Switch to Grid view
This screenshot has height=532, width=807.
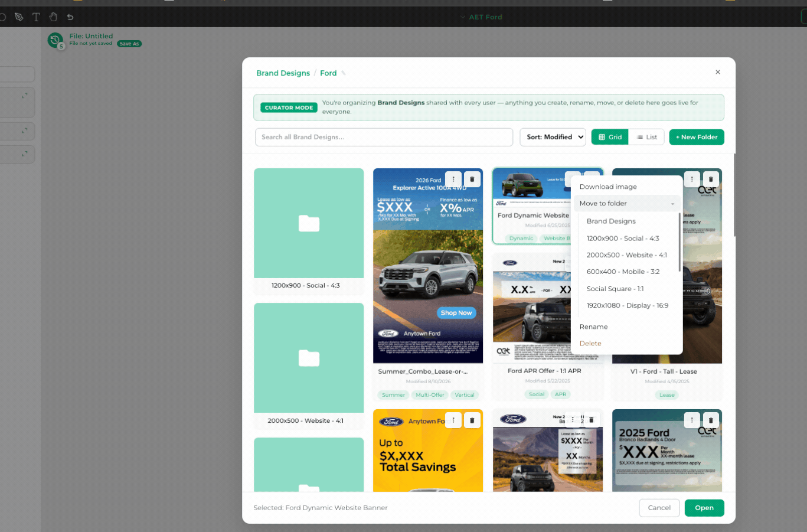click(610, 137)
